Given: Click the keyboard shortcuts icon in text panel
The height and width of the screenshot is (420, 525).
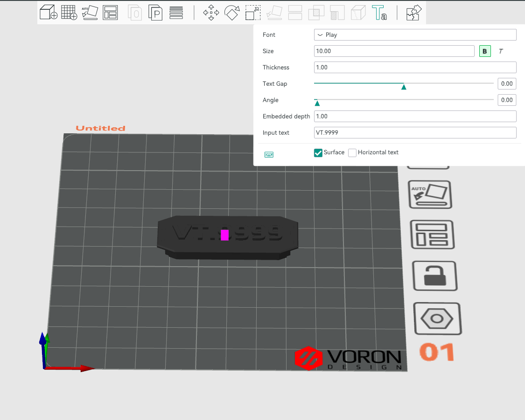Looking at the screenshot, I should [x=269, y=154].
